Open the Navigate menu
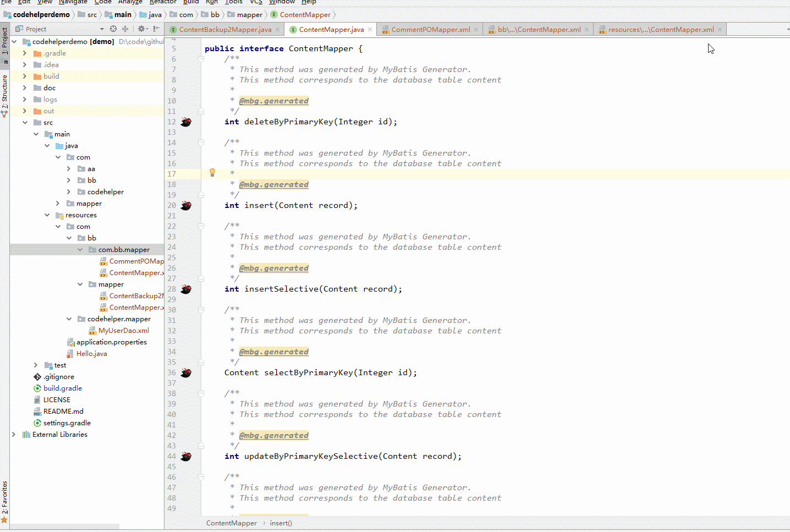 (x=73, y=2)
